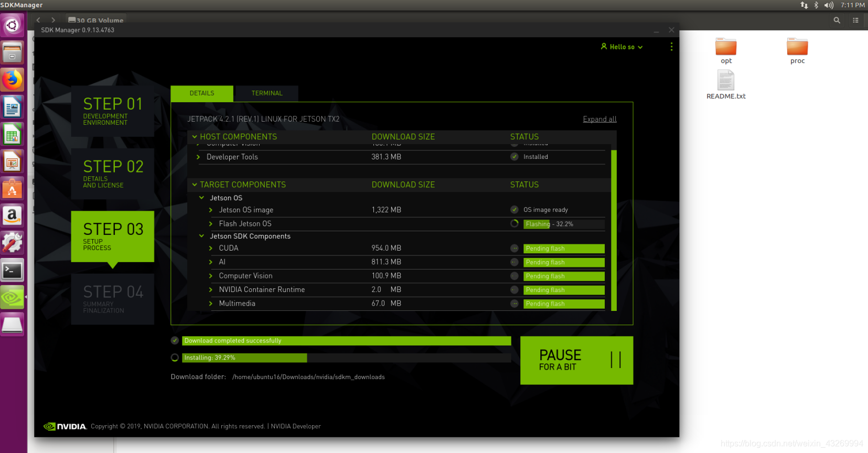Open System Settings from the dock
The height and width of the screenshot is (453, 868).
[12, 243]
